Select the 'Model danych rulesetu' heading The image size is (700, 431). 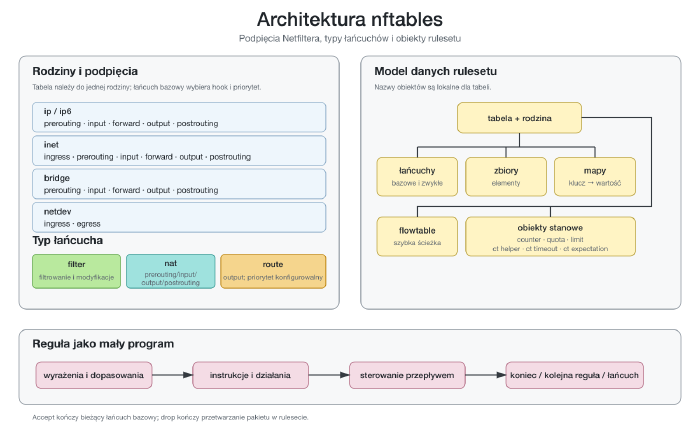(435, 71)
